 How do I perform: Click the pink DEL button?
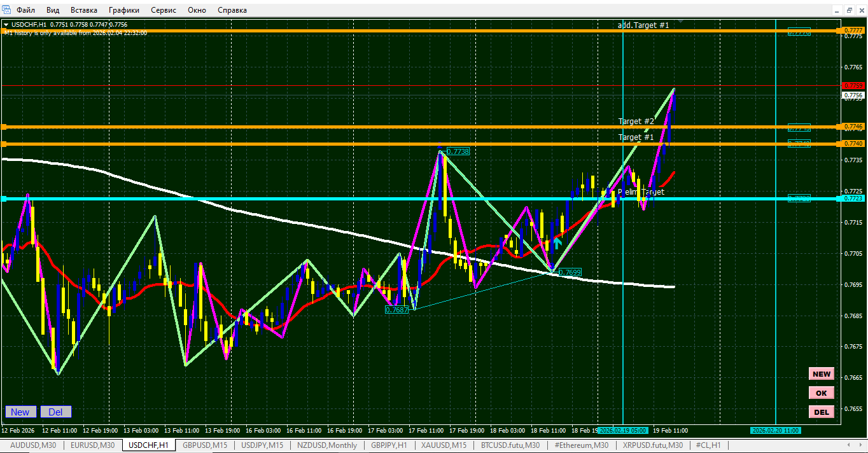click(822, 412)
